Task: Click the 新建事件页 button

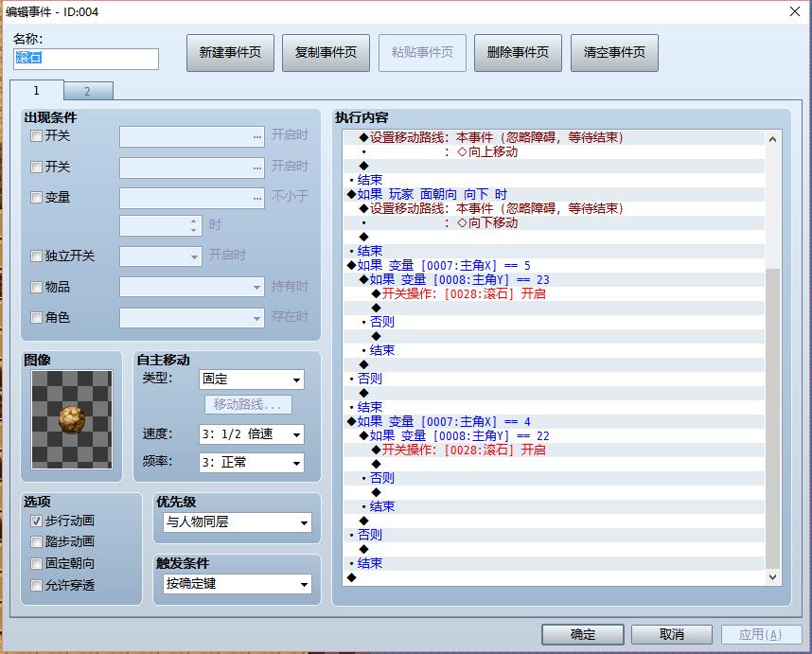Action: coord(231,53)
